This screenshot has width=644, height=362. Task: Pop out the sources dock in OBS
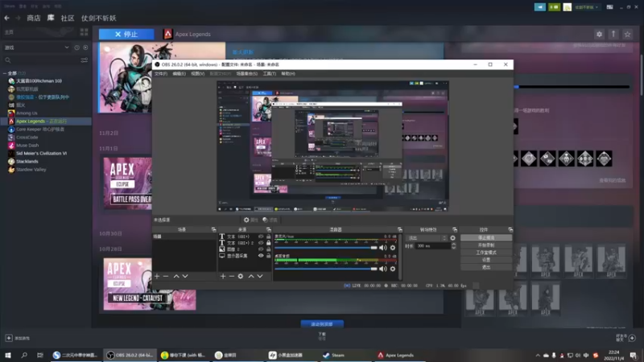tap(269, 229)
